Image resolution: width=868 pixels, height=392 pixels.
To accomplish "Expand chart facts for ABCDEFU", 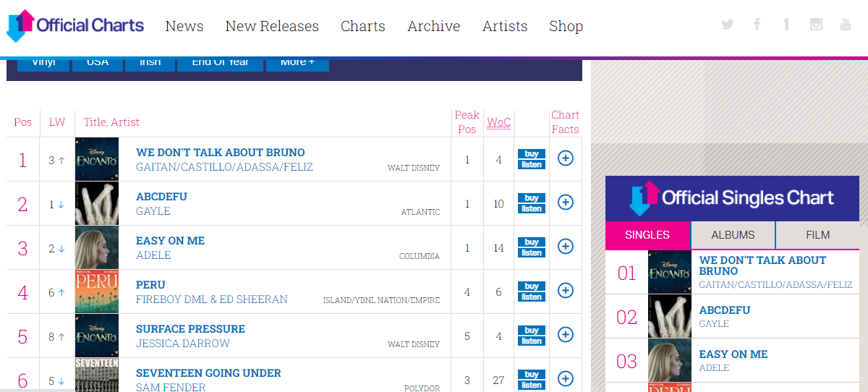I will (566, 203).
